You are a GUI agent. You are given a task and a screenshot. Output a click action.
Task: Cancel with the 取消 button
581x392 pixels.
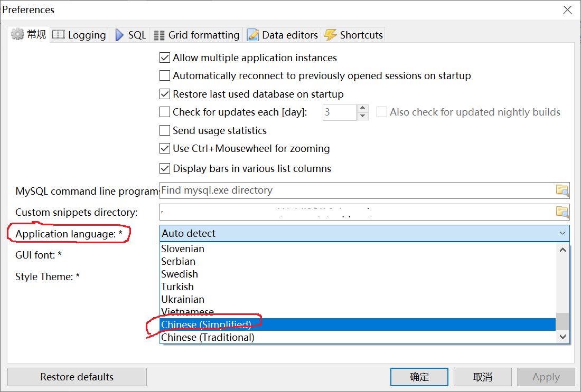(482, 377)
